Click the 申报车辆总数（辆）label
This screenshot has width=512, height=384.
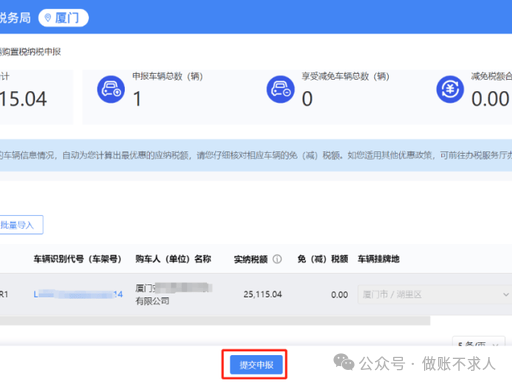click(168, 76)
